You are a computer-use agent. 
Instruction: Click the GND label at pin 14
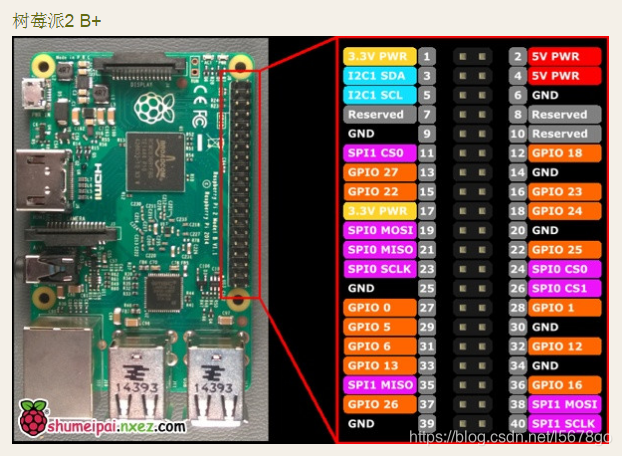click(545, 172)
